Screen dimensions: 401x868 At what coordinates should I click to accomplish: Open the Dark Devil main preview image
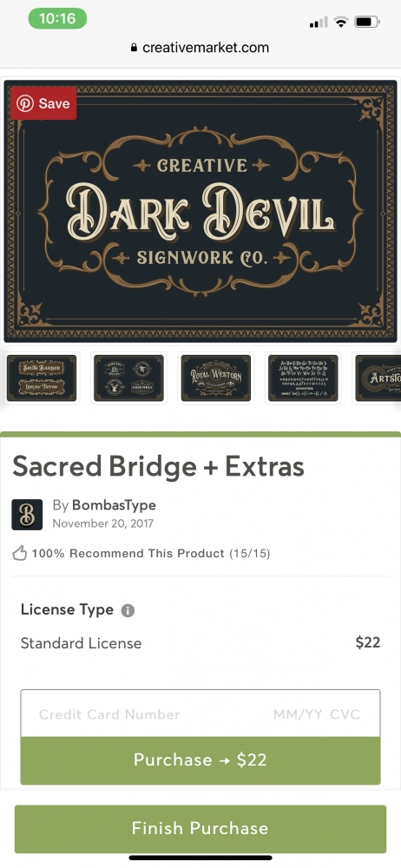click(200, 211)
